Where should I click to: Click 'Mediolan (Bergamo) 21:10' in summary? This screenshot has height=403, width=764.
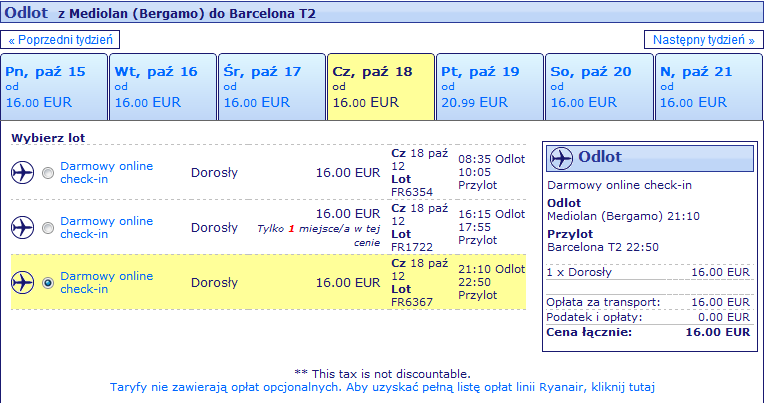pyautogui.click(x=623, y=216)
